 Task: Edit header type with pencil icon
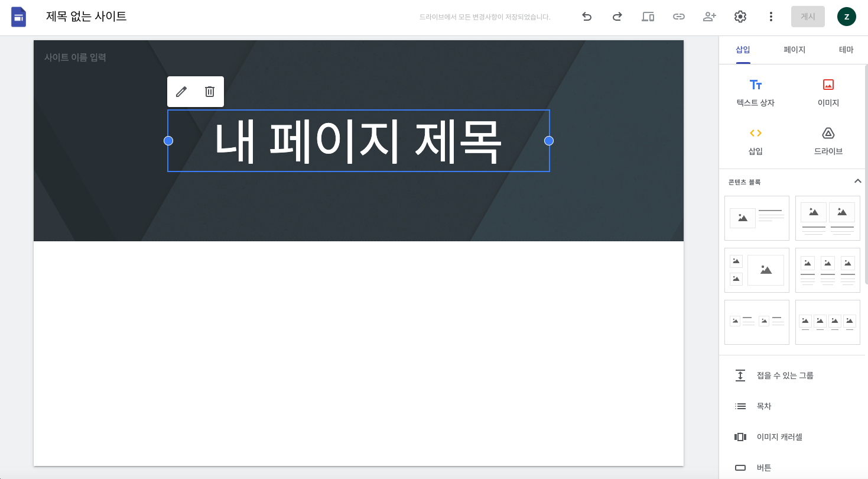[x=181, y=92]
